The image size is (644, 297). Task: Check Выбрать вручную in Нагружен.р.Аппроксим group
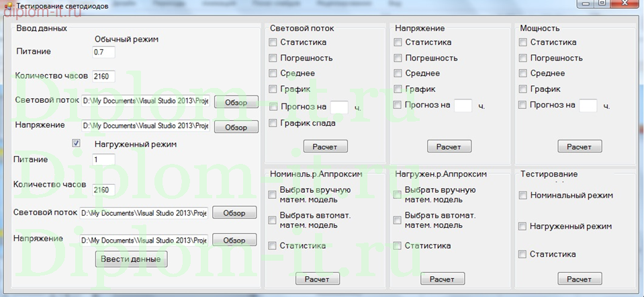[397, 195]
